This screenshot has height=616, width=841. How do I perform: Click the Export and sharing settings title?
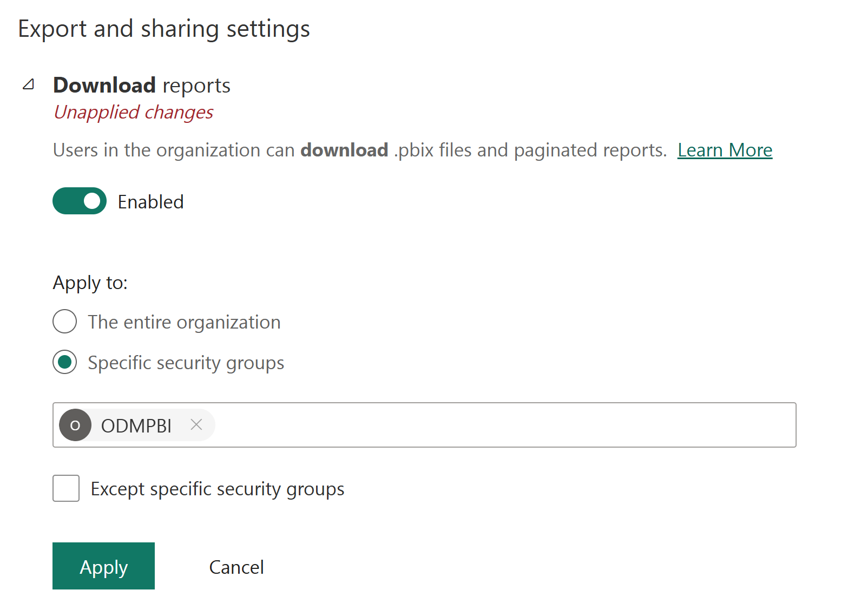164,29
